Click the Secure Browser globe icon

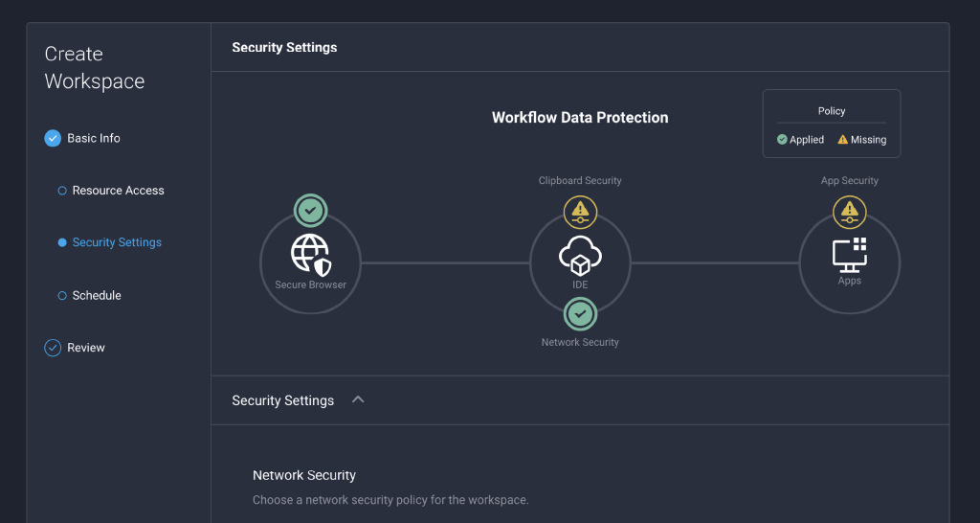[310, 255]
